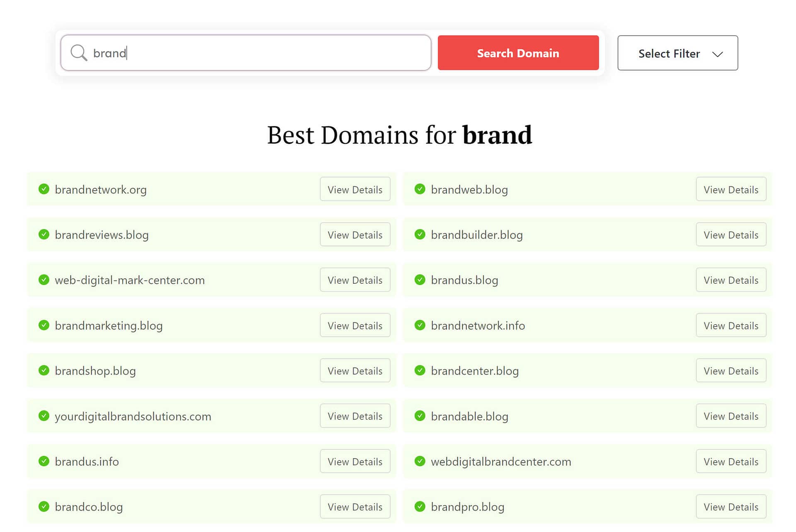Click the green checkmark icon for brandreviews.blog

pyautogui.click(x=44, y=234)
